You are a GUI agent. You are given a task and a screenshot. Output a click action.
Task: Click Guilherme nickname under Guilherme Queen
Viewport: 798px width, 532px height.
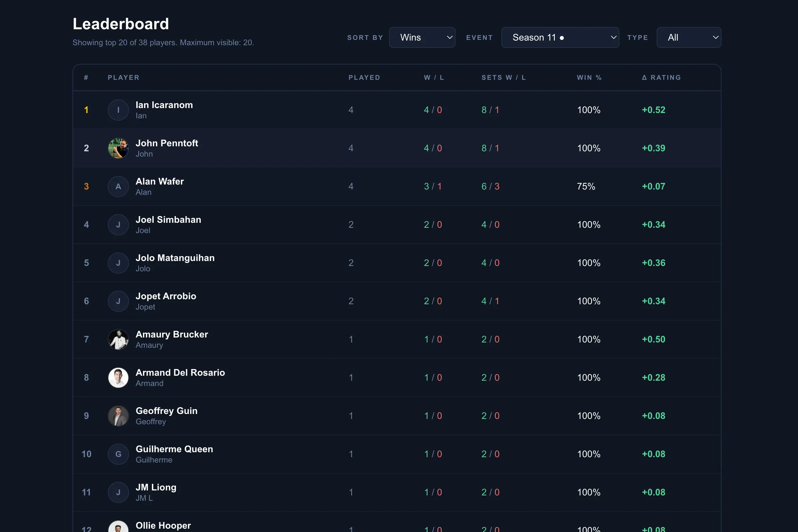click(x=154, y=460)
